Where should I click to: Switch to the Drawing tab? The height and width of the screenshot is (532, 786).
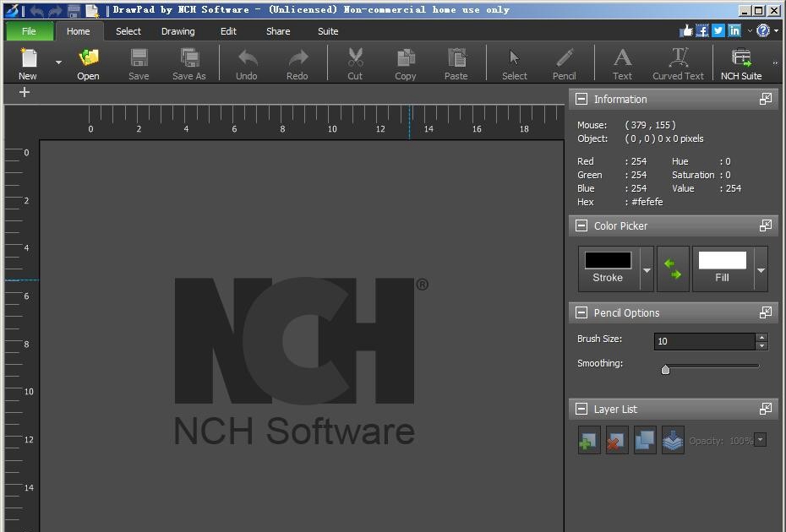click(x=178, y=31)
